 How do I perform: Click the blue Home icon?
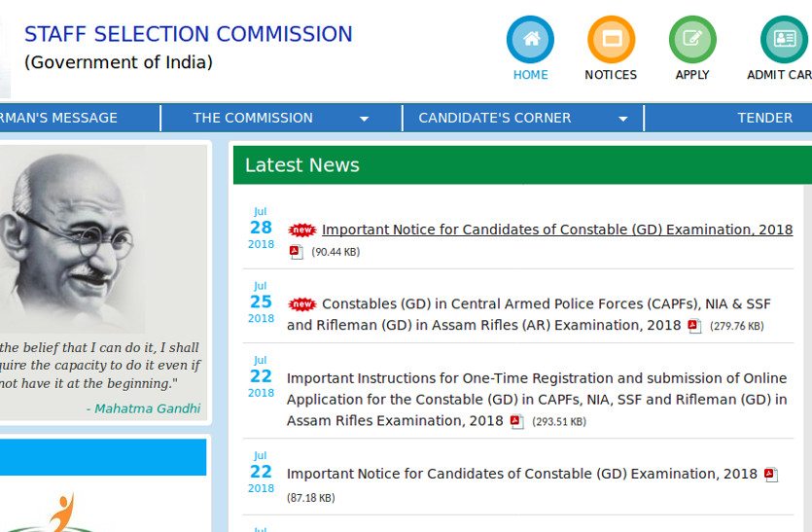click(x=530, y=41)
